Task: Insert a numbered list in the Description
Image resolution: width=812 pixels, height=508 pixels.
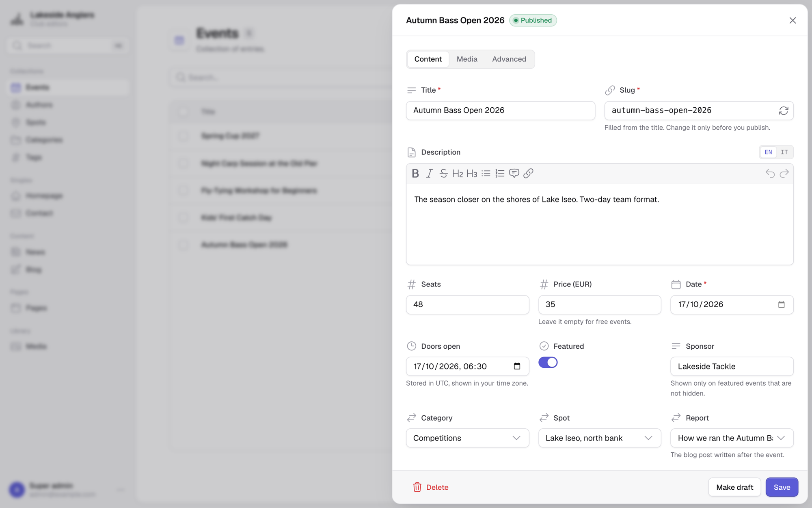Action: 500,174
